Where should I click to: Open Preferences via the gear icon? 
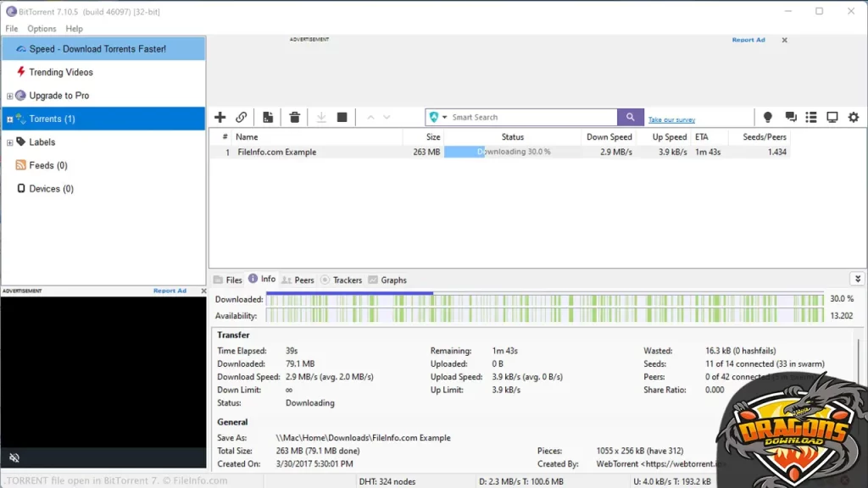pos(854,117)
